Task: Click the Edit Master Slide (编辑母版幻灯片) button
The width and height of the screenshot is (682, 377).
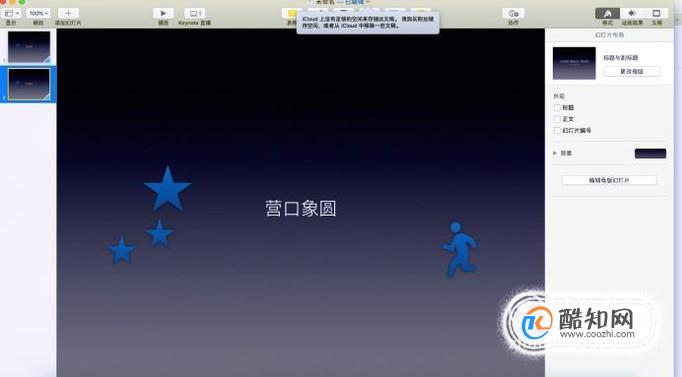Action: pos(609,180)
